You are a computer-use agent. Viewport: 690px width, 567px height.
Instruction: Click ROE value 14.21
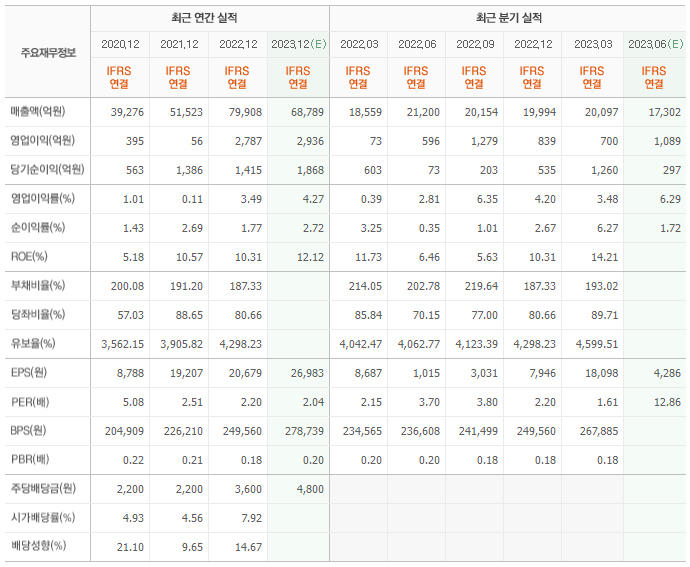605,257
